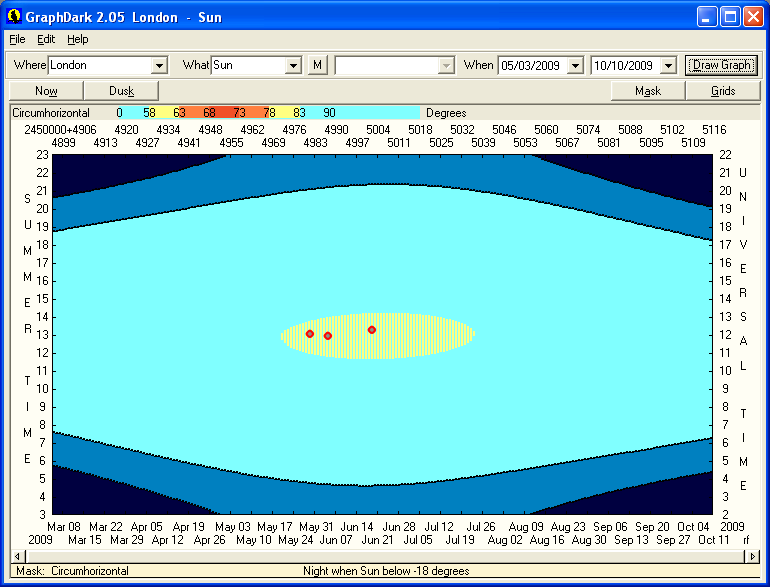Screen dimensions: 770x587
Task: Open the end date 10/10/2009 dropdown
Action: (668, 66)
